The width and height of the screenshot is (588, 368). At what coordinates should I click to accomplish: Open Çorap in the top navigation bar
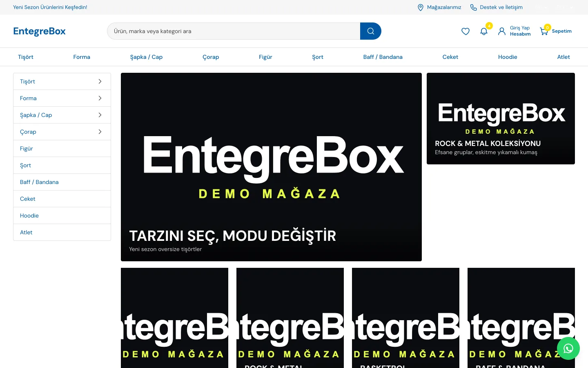pyautogui.click(x=211, y=57)
